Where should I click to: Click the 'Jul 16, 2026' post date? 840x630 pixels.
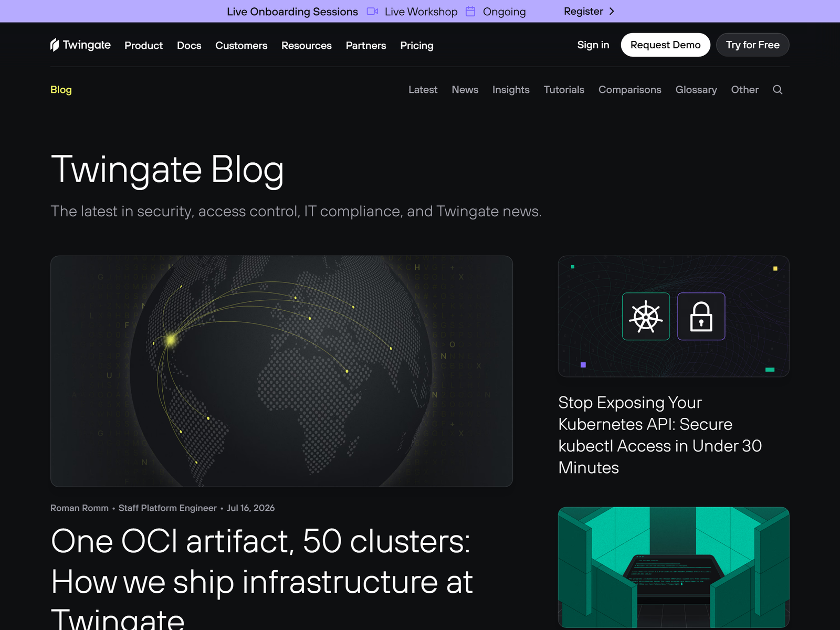pos(250,508)
